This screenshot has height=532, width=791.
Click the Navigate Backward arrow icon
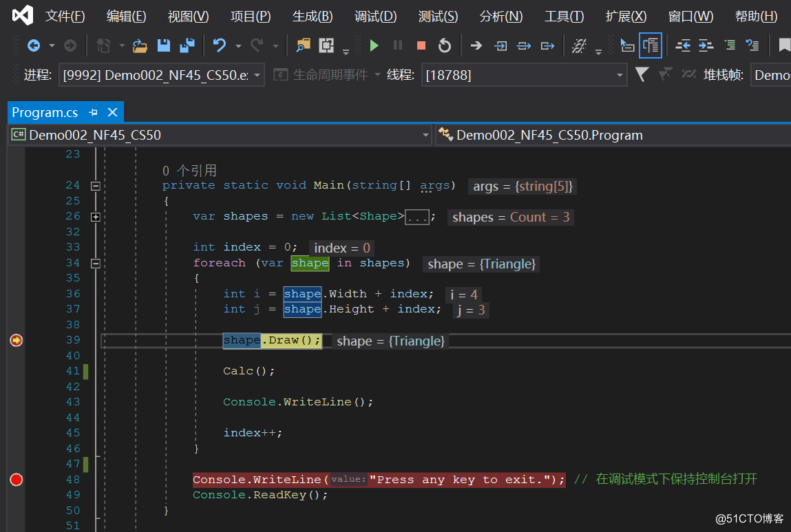33,46
